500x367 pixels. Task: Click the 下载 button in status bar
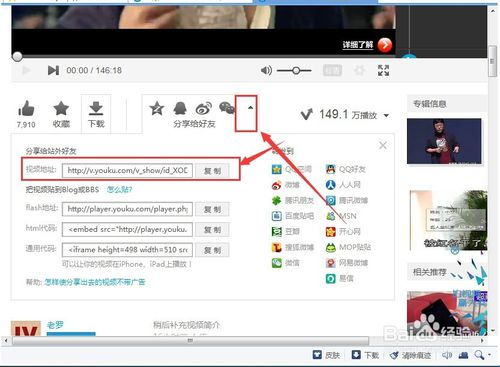coord(365,355)
